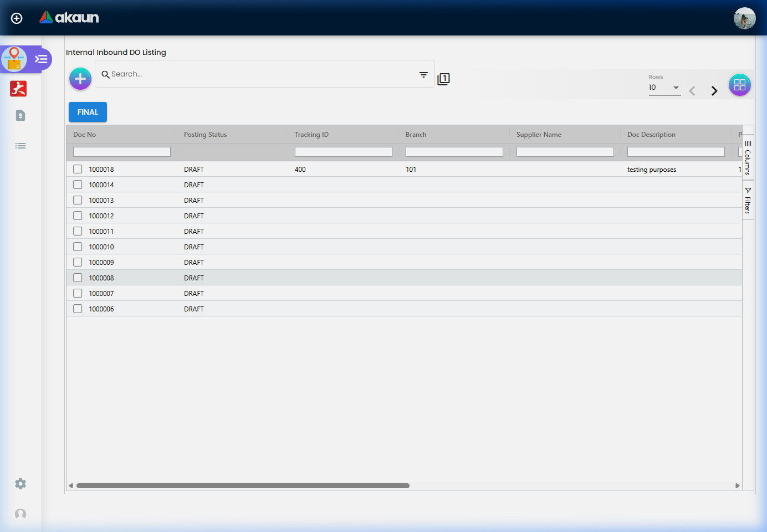
Task: Open document 1000014 via its link
Action: click(101, 185)
